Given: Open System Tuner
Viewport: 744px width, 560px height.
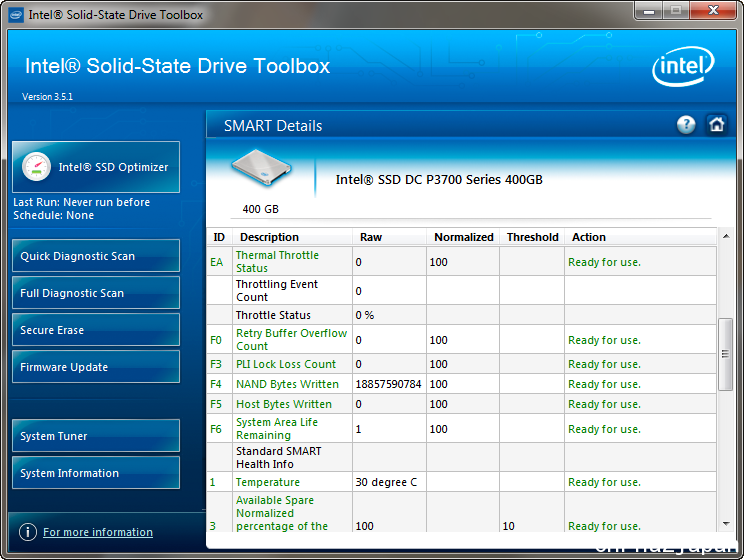Looking at the screenshot, I should pos(96,436).
